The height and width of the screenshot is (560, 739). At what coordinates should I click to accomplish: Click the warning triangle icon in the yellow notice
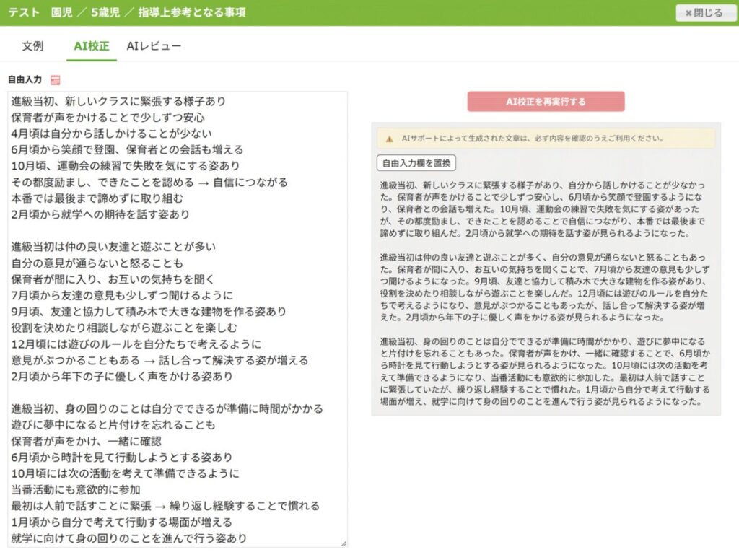(389, 139)
